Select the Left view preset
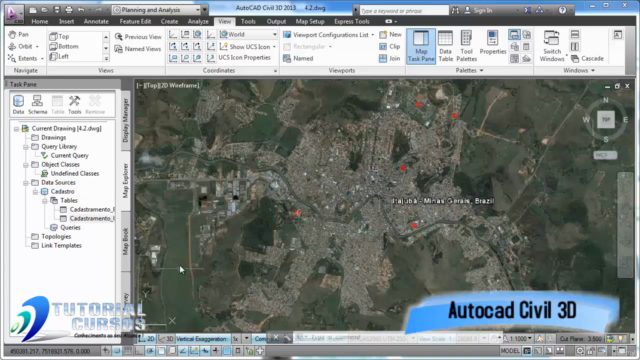 [60, 57]
